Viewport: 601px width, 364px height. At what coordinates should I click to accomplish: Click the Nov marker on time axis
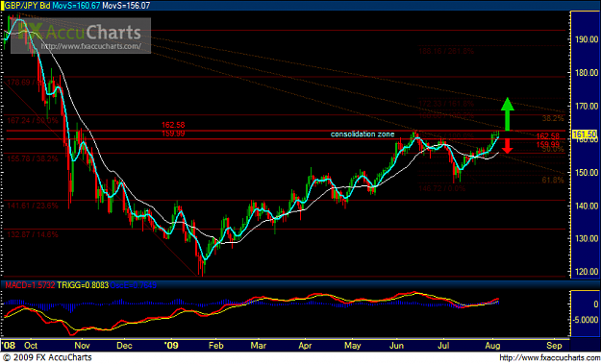pos(82,346)
